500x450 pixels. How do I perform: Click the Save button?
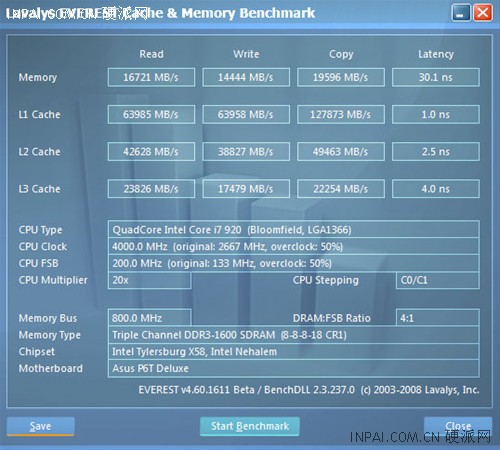point(40,426)
